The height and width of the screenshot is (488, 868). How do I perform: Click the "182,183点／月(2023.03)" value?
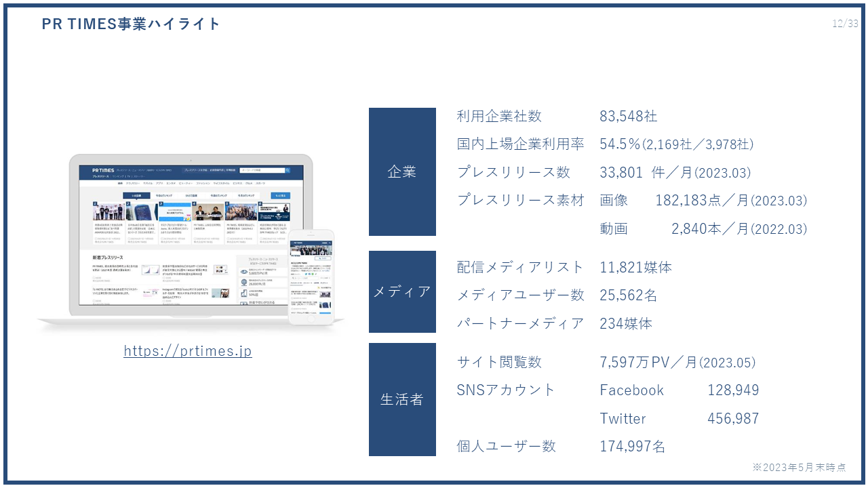point(732,201)
